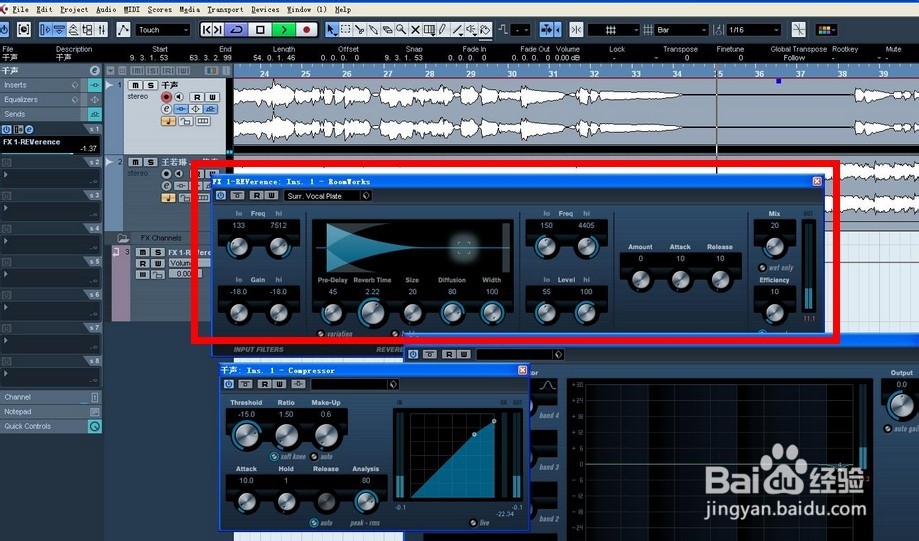
Task: Mute the FX 1-REVerence channel track
Action: coord(142,253)
